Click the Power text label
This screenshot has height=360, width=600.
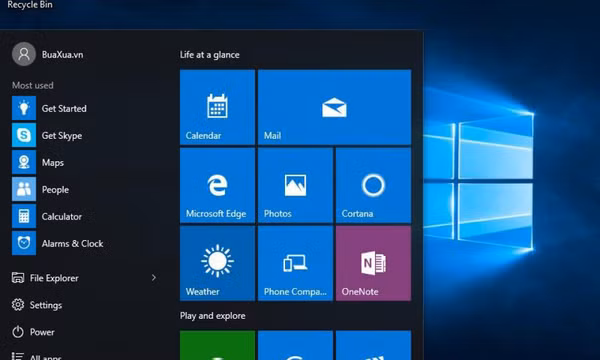click(42, 332)
